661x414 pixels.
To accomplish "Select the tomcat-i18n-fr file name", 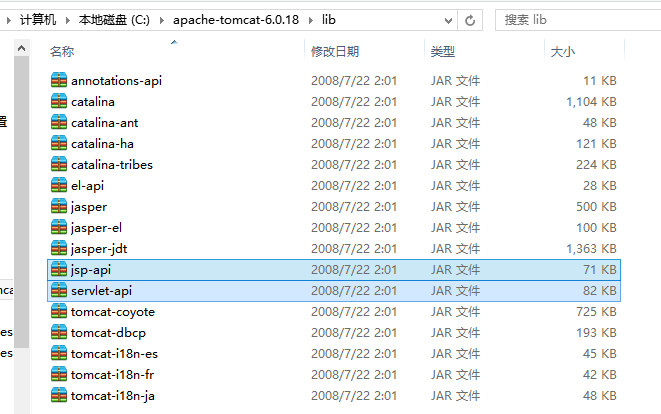I will coord(113,375).
